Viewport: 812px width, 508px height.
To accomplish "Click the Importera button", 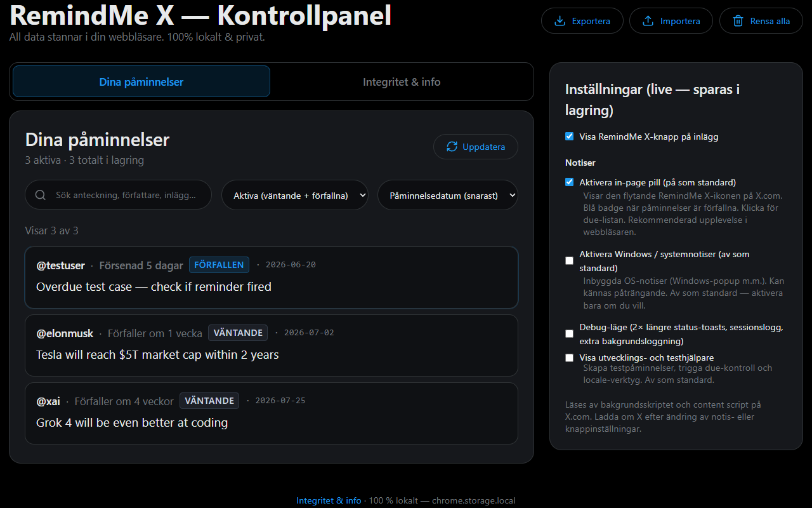I will pyautogui.click(x=671, y=21).
